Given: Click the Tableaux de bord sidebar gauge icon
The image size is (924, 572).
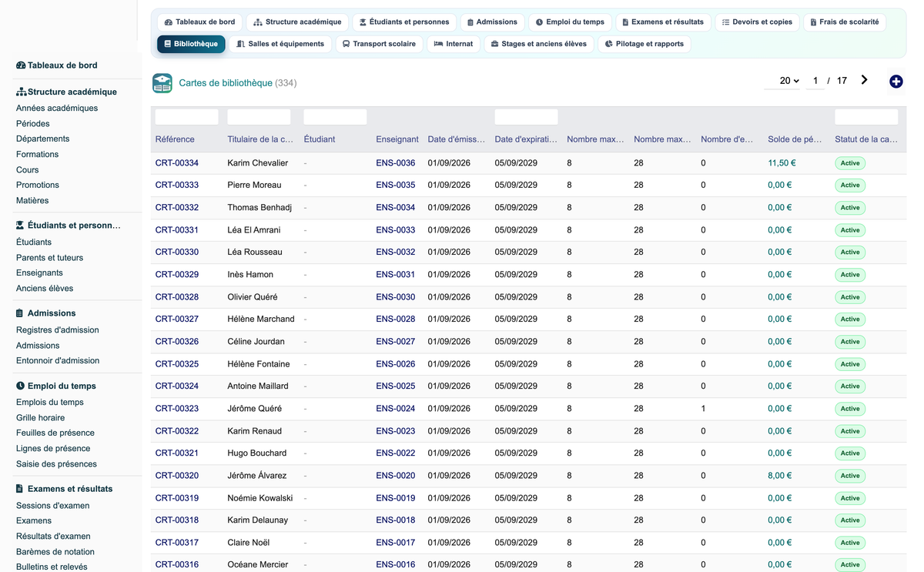Looking at the screenshot, I should click(21, 65).
